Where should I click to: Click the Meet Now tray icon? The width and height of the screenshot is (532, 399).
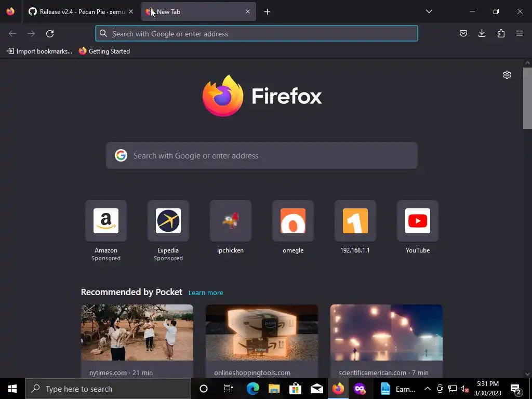pos(440,389)
